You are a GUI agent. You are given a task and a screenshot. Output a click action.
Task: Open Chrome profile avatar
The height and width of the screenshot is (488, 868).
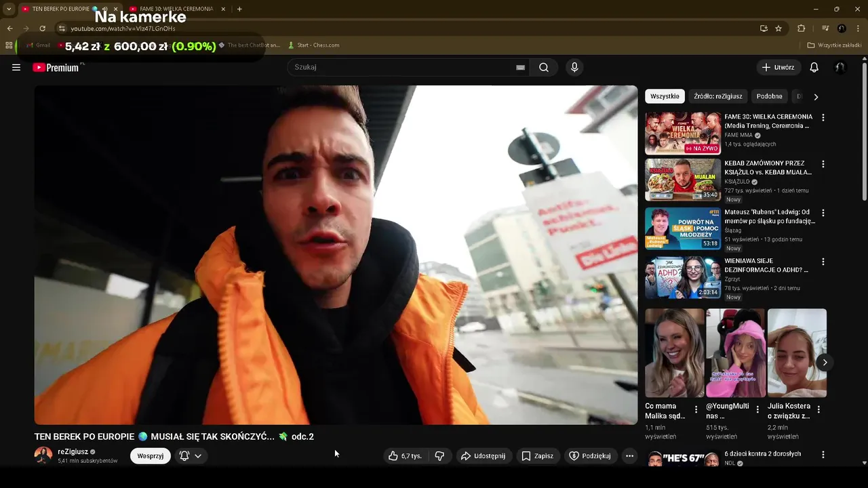(842, 28)
